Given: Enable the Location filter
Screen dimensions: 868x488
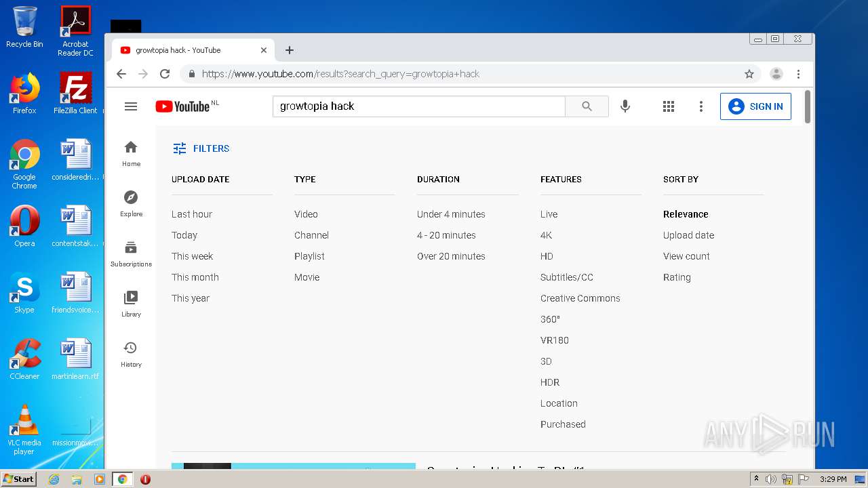Looking at the screenshot, I should tap(559, 403).
